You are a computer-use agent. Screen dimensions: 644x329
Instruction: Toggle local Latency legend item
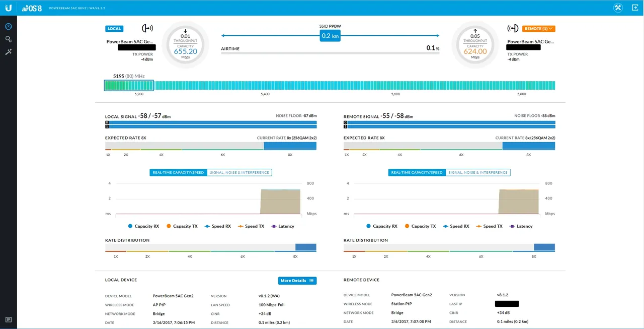point(283,226)
